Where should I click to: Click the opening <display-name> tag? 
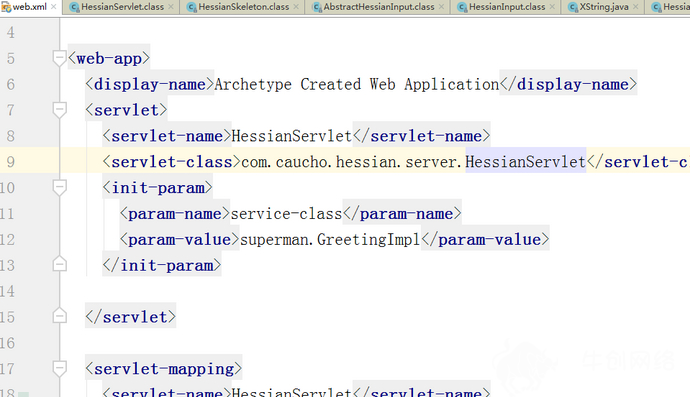coord(150,84)
